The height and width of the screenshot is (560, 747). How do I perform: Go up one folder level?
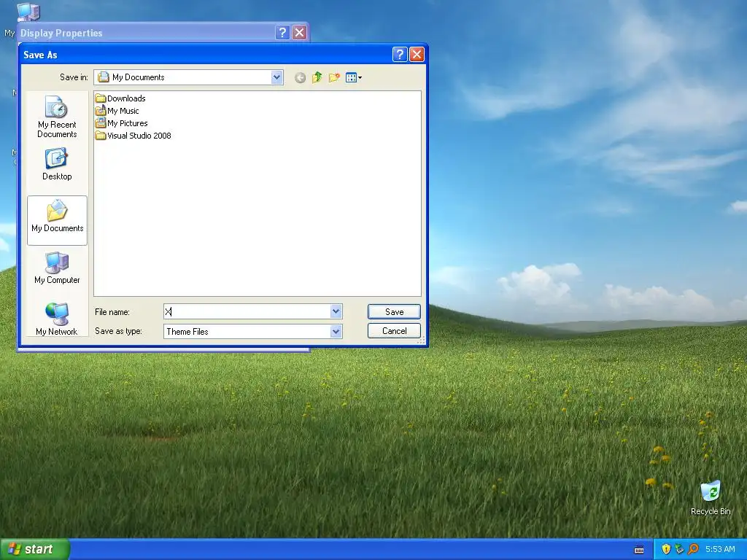click(317, 77)
